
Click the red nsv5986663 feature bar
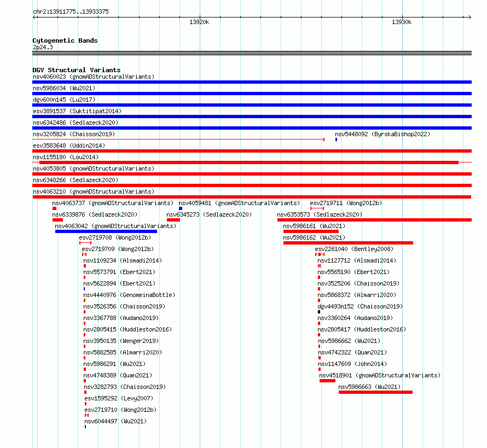click(375, 392)
